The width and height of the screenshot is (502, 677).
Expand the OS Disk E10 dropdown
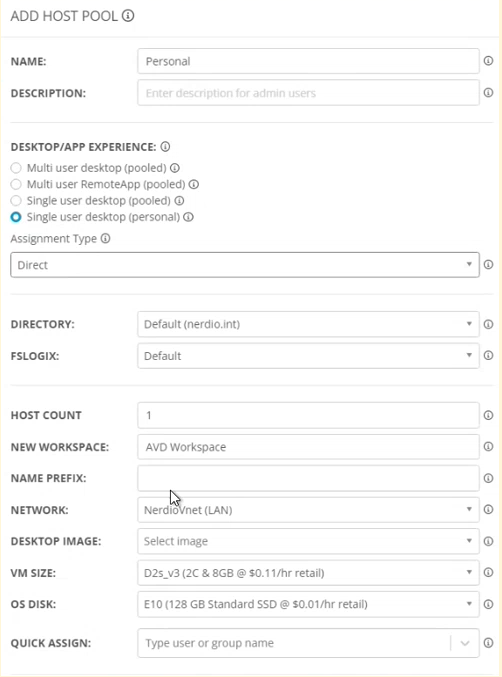point(308,604)
